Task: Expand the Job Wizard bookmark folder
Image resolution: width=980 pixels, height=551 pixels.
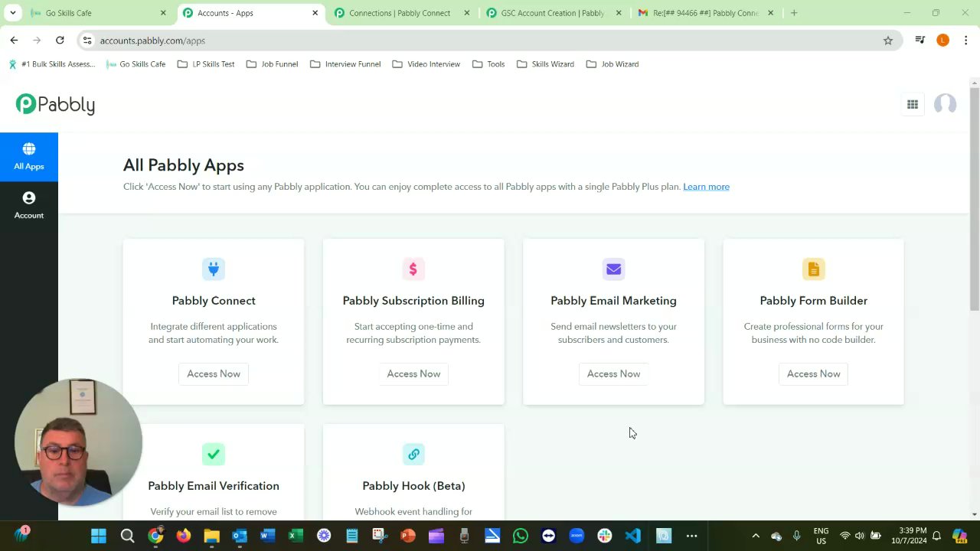Action: click(612, 64)
